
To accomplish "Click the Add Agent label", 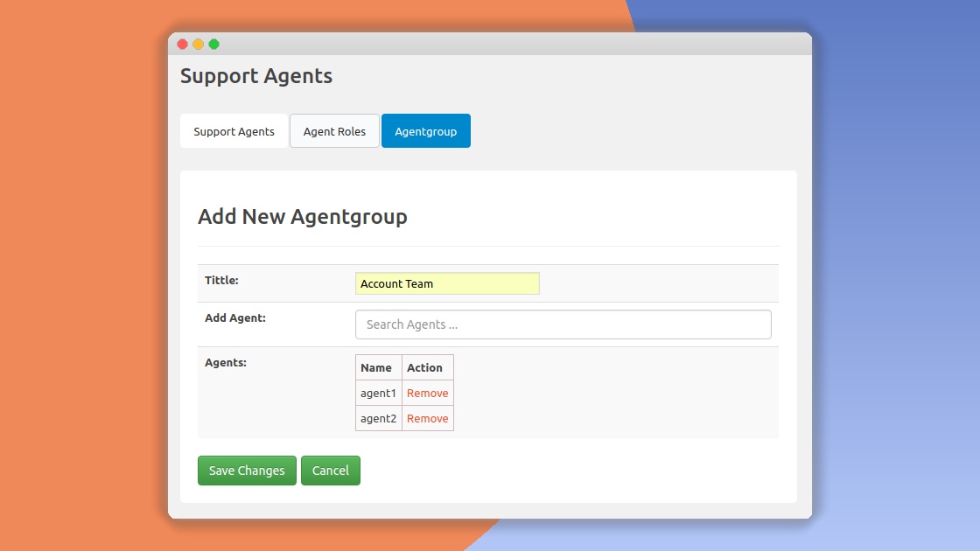I will 234,318.
